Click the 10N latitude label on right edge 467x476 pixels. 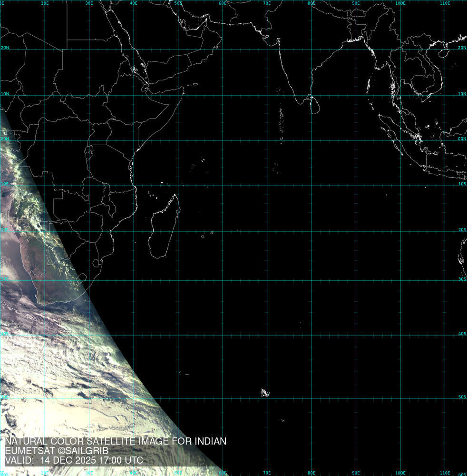pos(462,94)
